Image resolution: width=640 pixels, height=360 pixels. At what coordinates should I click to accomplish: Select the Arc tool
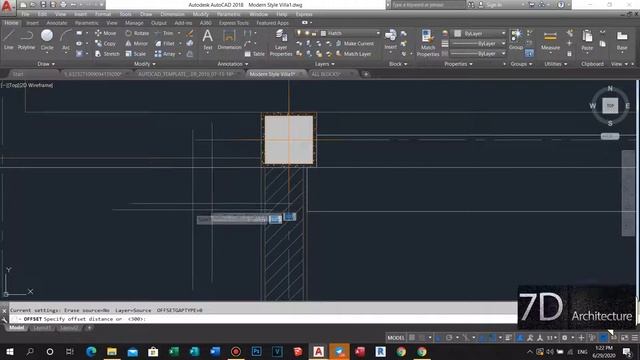coord(66,40)
